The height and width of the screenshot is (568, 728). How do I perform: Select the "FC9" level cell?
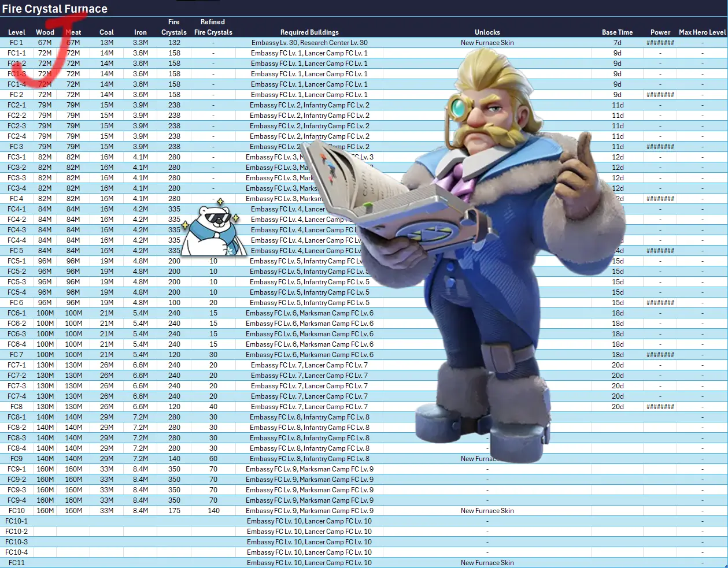(17, 459)
